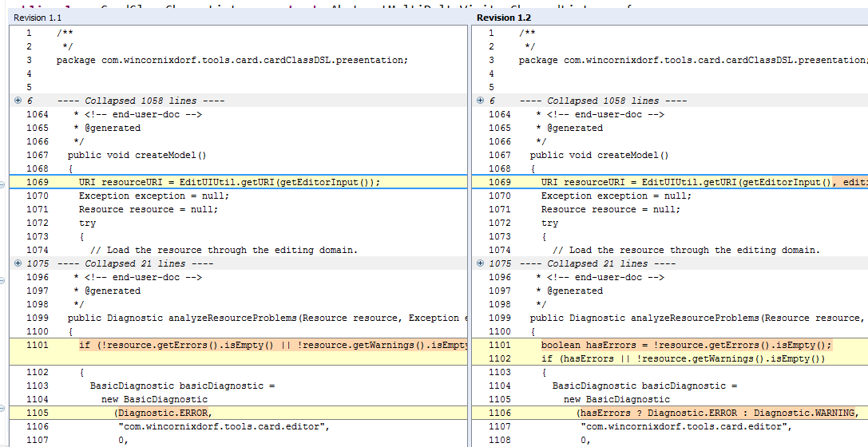Select changed line 1069 URI resourceURI in Revision 1.1
This screenshot has height=447, width=868.
pos(239,182)
